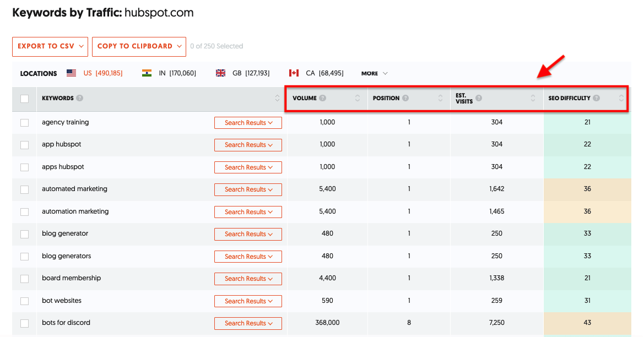Open Search Results for 'blog generator'
The height and width of the screenshot is (337, 644).
(248, 234)
